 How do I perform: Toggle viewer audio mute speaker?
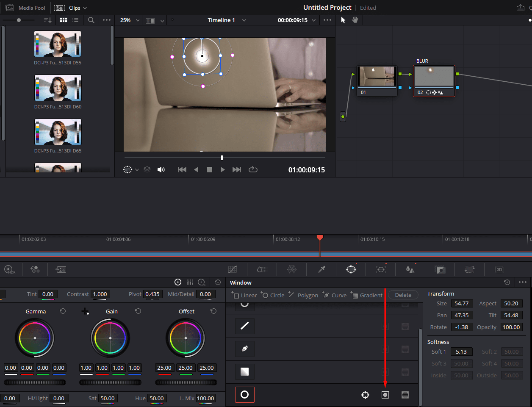(x=161, y=169)
